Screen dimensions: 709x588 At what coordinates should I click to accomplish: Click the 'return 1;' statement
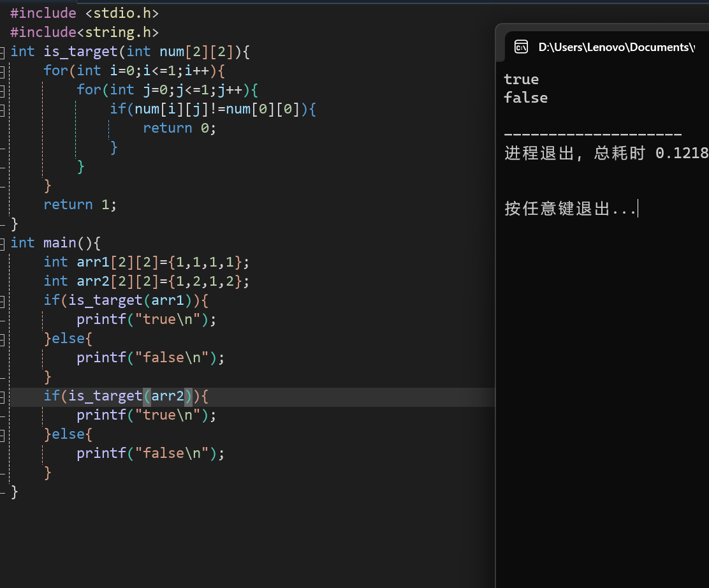coord(80,205)
